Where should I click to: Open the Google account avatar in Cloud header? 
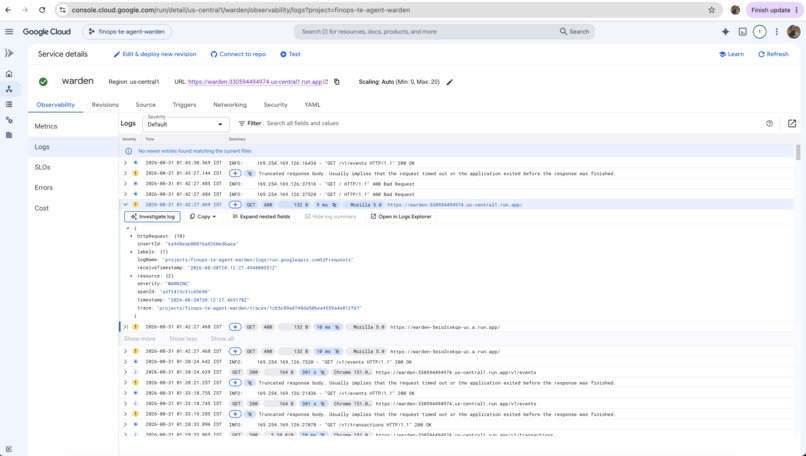point(794,32)
